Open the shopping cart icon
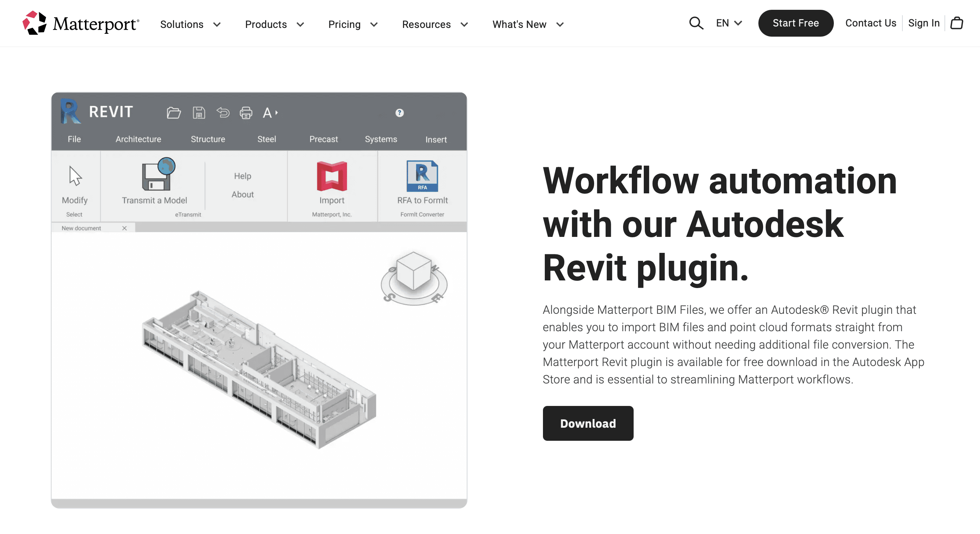 click(x=956, y=23)
